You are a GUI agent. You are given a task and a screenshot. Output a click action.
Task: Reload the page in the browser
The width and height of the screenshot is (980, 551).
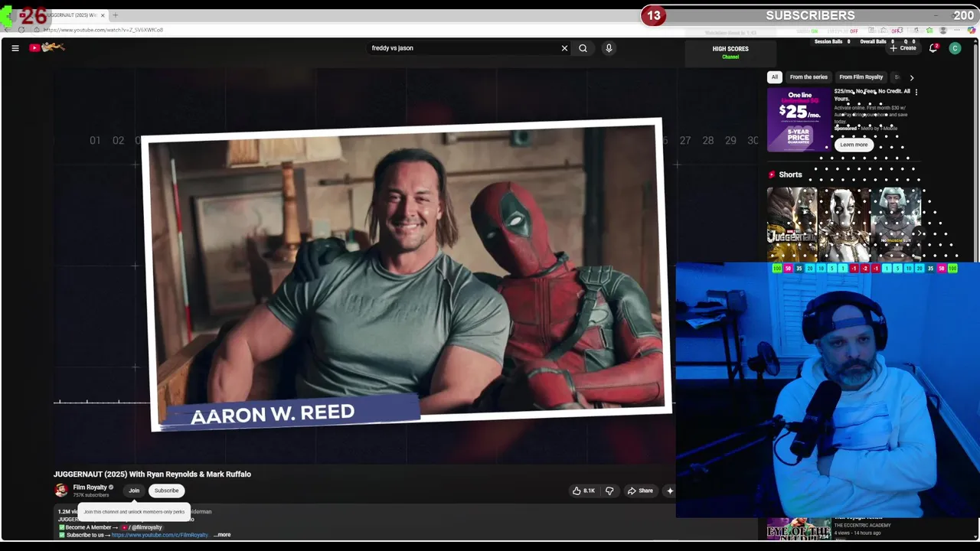pos(21,30)
